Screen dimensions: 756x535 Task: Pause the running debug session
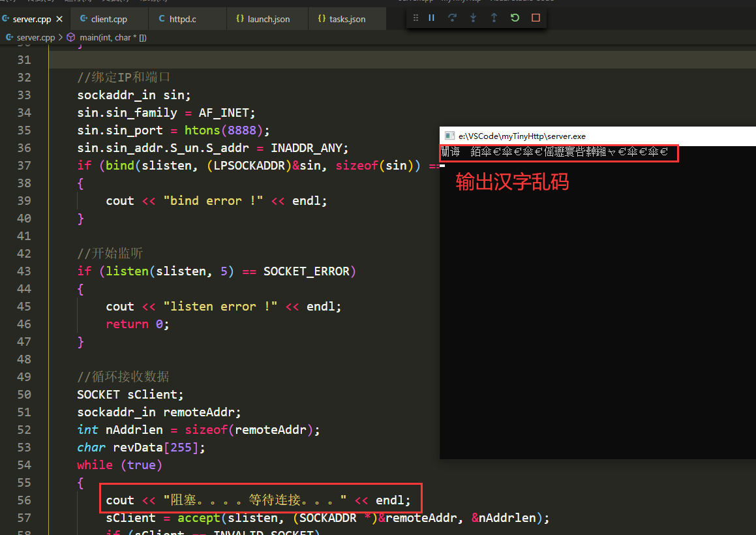(431, 18)
